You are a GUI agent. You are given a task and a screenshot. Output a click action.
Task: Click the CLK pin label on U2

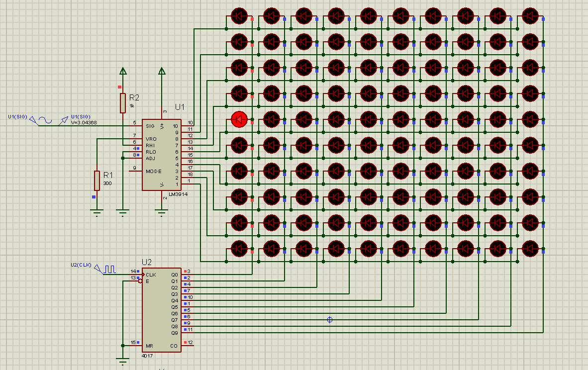151,275
